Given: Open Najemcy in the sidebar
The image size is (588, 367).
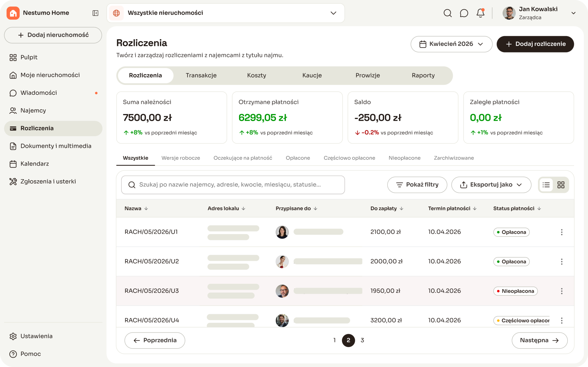Looking at the screenshot, I should (53, 111).
